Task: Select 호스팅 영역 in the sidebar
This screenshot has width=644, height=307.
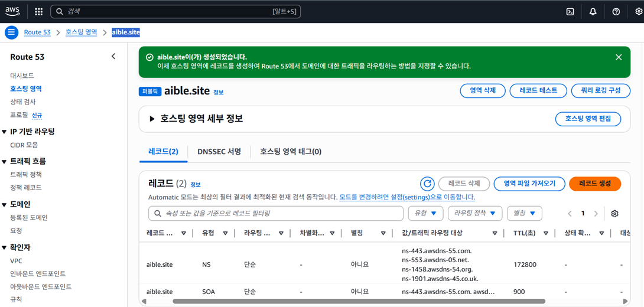Action: click(x=26, y=88)
